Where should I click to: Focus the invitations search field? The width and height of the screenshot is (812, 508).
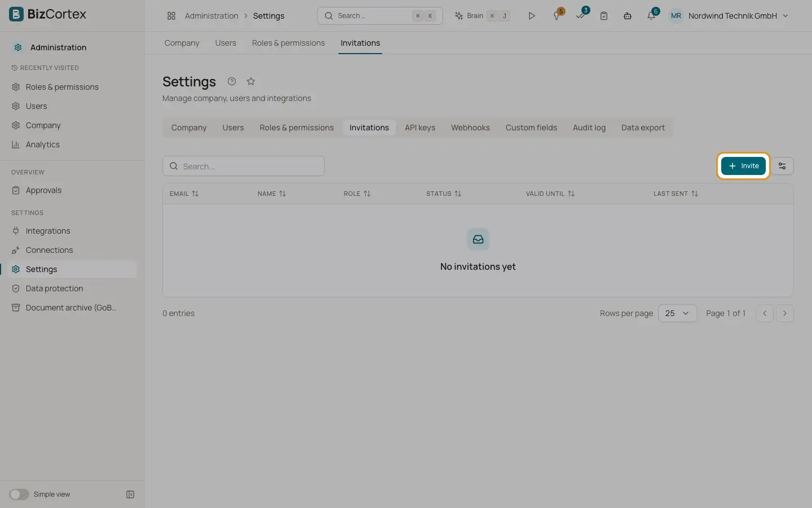[244, 166]
